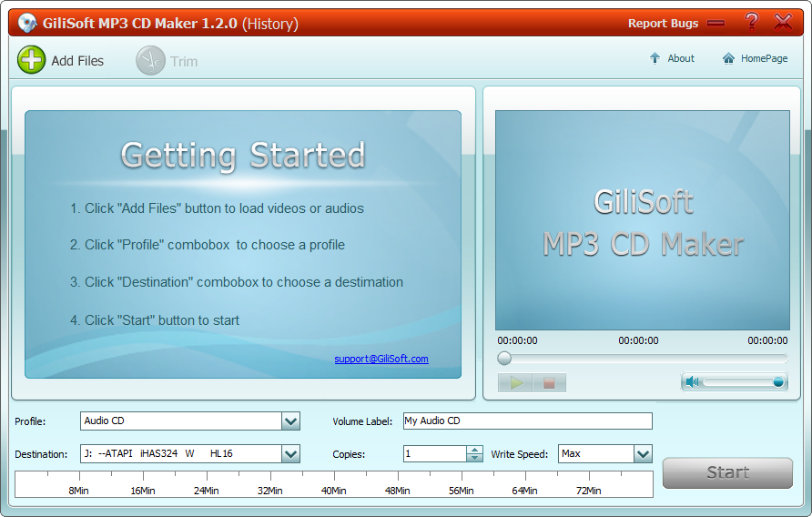This screenshot has height=517, width=812.
Task: Click the Trim scissors icon
Action: coord(150,61)
